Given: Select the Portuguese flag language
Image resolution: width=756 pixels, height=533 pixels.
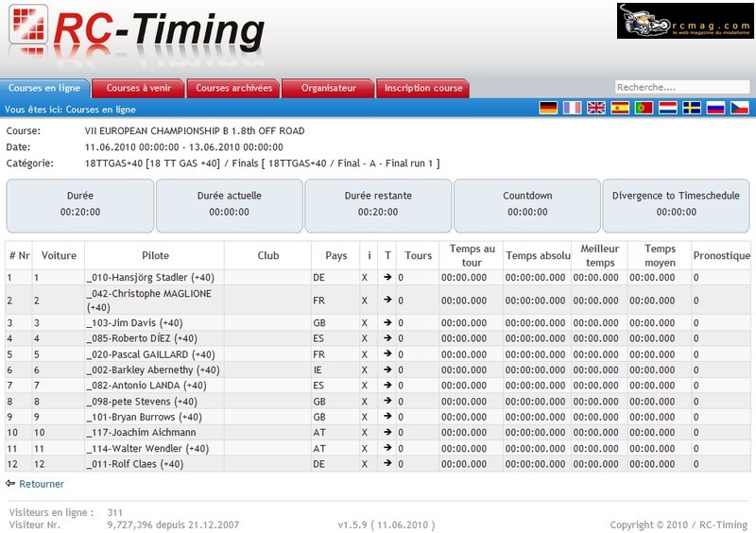Looking at the screenshot, I should [x=644, y=108].
